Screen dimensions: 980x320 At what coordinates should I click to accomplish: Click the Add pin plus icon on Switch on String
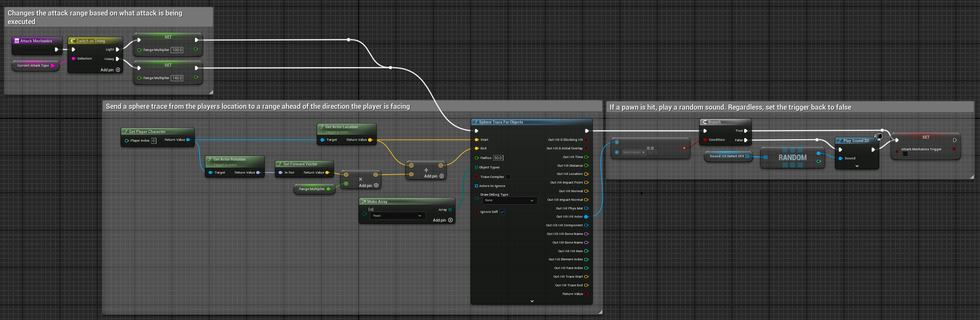tap(118, 70)
